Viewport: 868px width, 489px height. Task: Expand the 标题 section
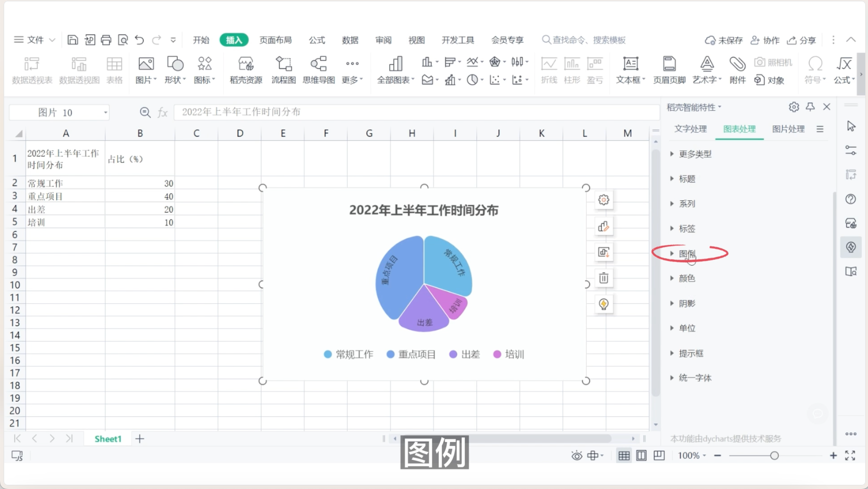pyautogui.click(x=683, y=179)
